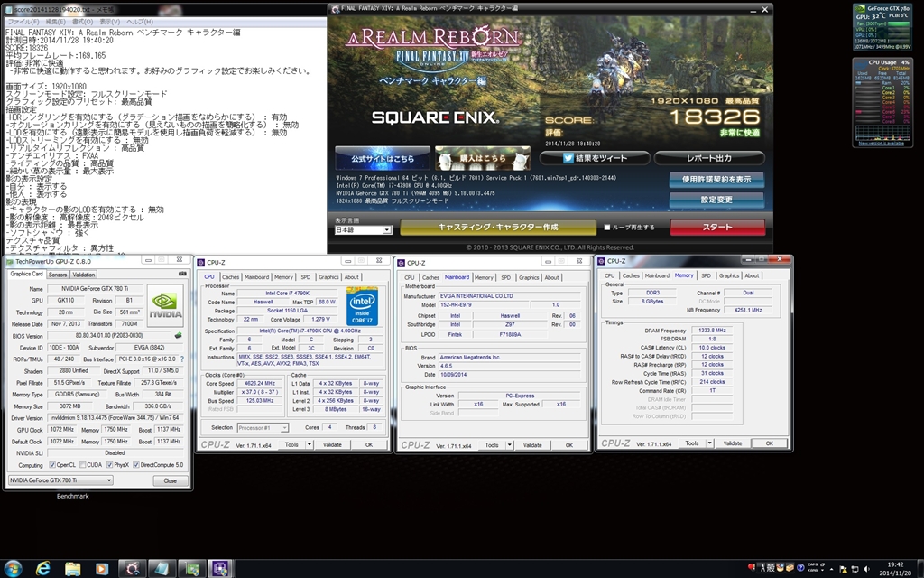Click the GeForce GTX 780 desktop gadget
Screen dimensions: 924x578
coord(882,27)
